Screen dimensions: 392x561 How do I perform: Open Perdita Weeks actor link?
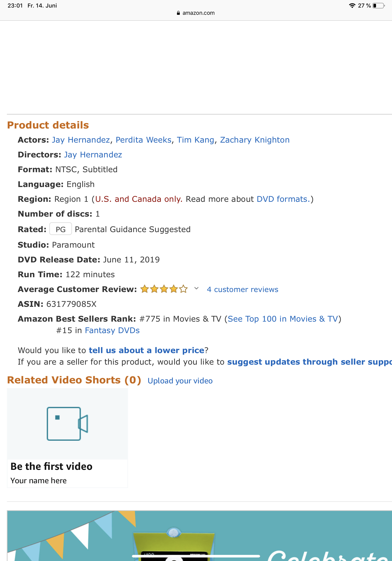pos(143,140)
